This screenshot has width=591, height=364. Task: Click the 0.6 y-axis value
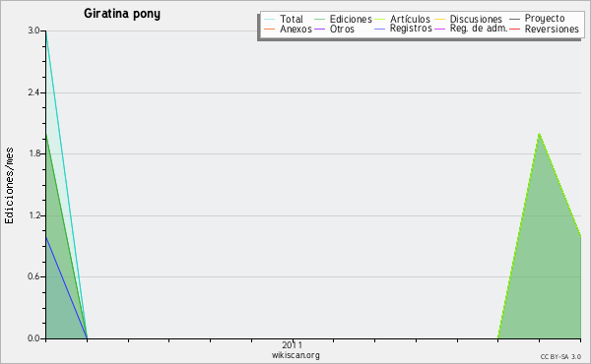click(33, 276)
